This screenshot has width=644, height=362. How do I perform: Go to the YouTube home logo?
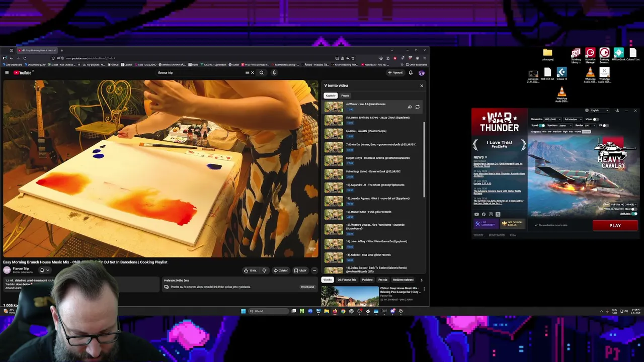coord(22,73)
